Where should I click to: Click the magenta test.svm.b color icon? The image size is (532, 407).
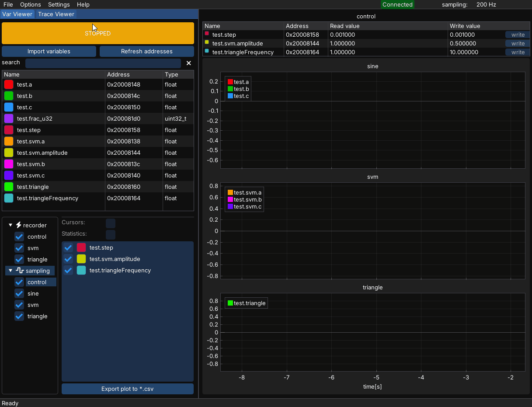click(9, 164)
